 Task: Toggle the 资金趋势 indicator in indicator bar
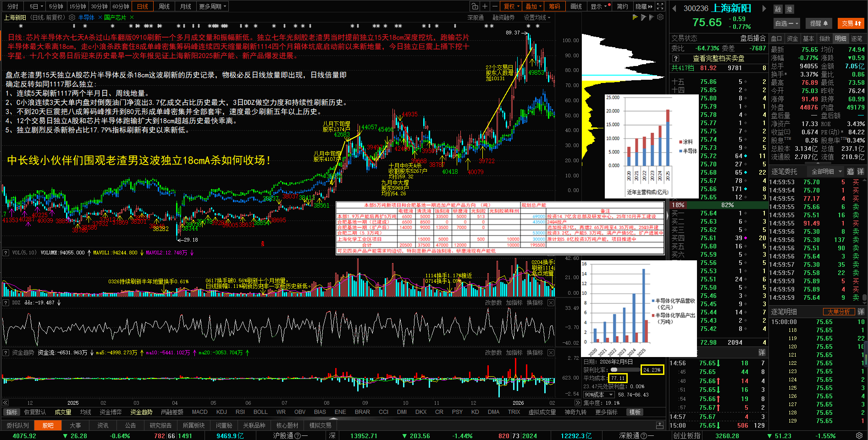pos(141,412)
